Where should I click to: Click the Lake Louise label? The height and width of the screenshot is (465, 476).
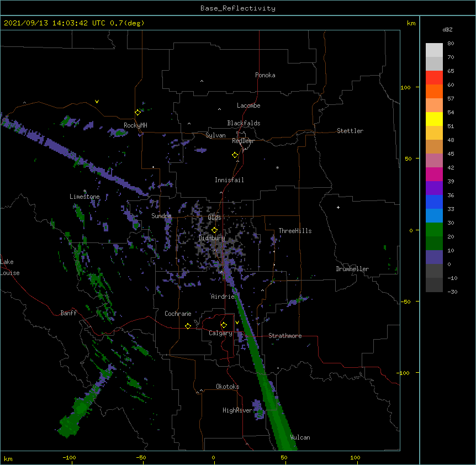[x=10, y=267]
